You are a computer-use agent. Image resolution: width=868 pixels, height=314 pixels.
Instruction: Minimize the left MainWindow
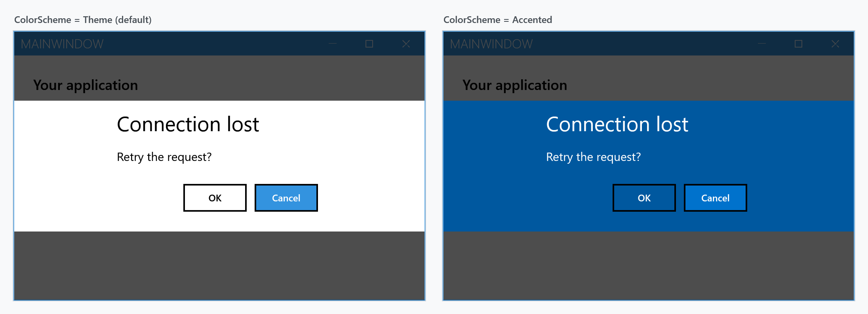pos(333,44)
